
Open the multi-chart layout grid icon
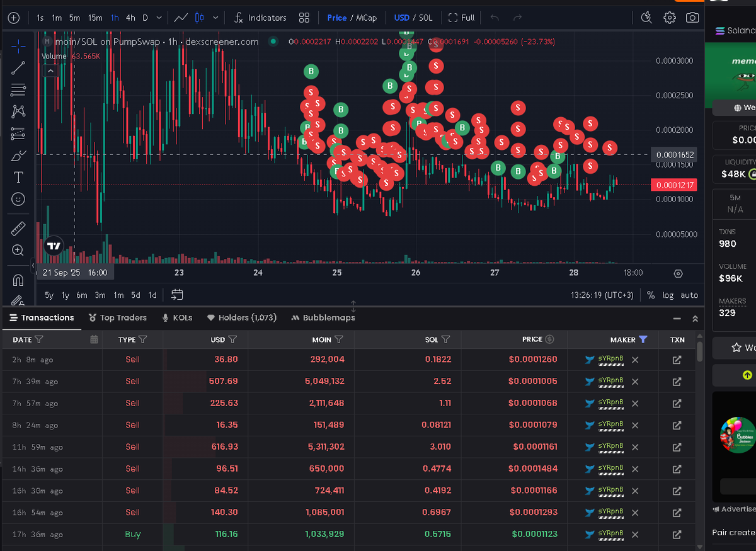304,18
